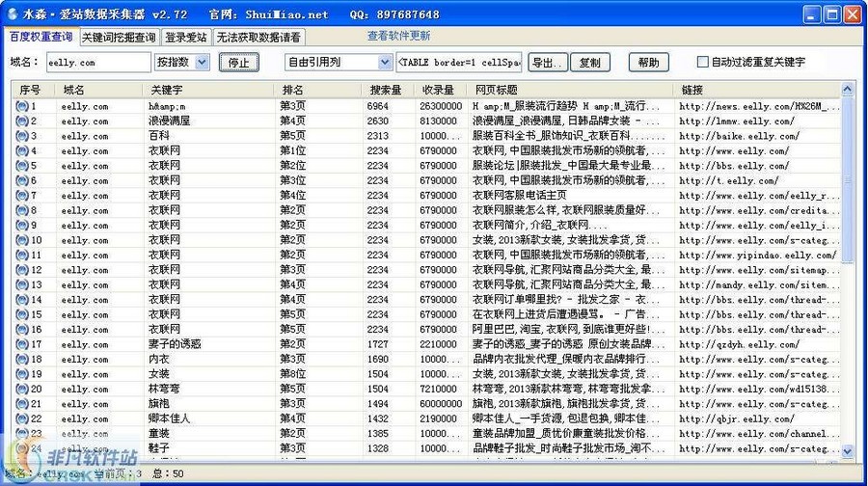
Task: Click the globe icon in row 16
Action: [22, 331]
